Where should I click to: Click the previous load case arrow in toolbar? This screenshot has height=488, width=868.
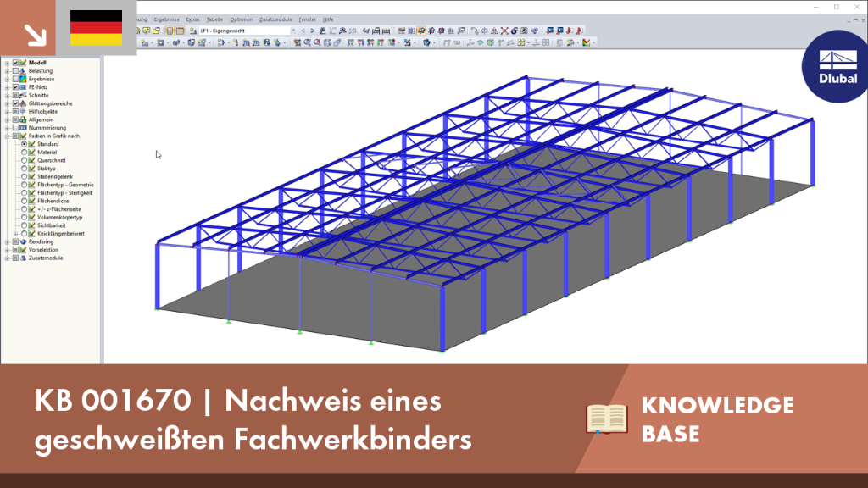[303, 31]
